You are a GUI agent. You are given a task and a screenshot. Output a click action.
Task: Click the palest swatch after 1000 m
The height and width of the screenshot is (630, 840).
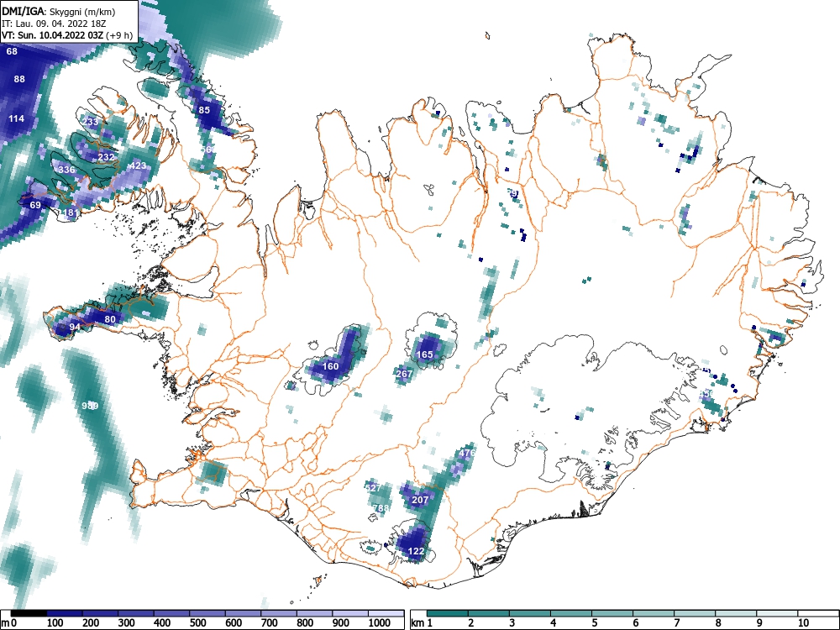click(386, 613)
